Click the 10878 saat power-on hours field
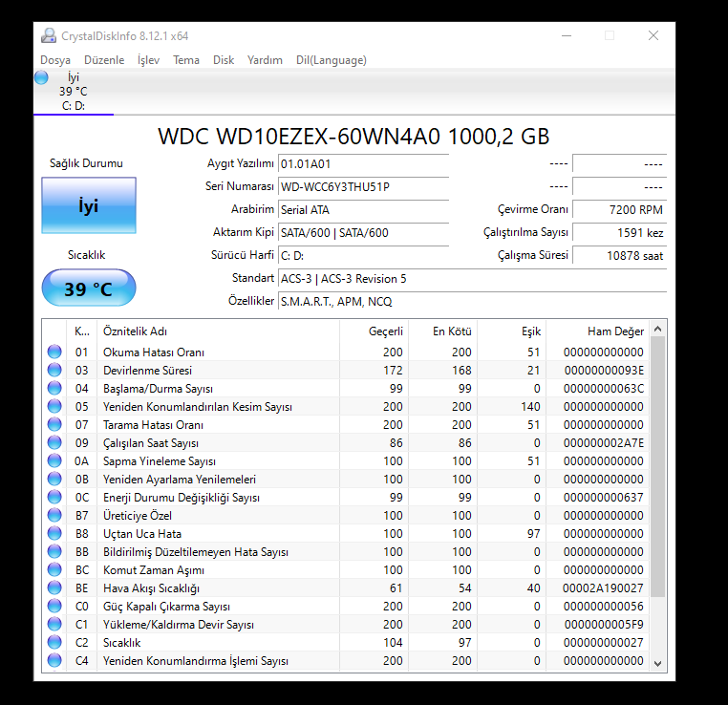The width and height of the screenshot is (728, 705). (x=619, y=256)
